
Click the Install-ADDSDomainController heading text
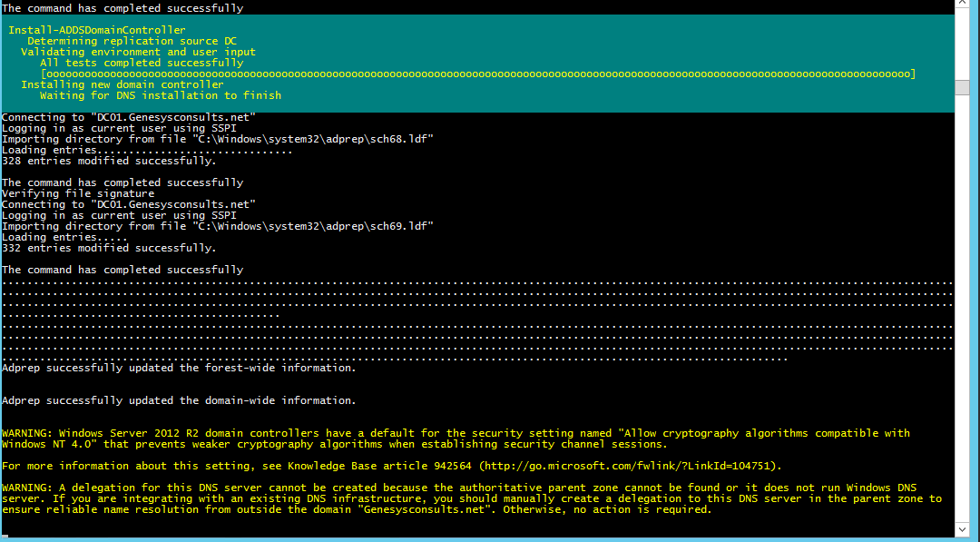point(97,30)
